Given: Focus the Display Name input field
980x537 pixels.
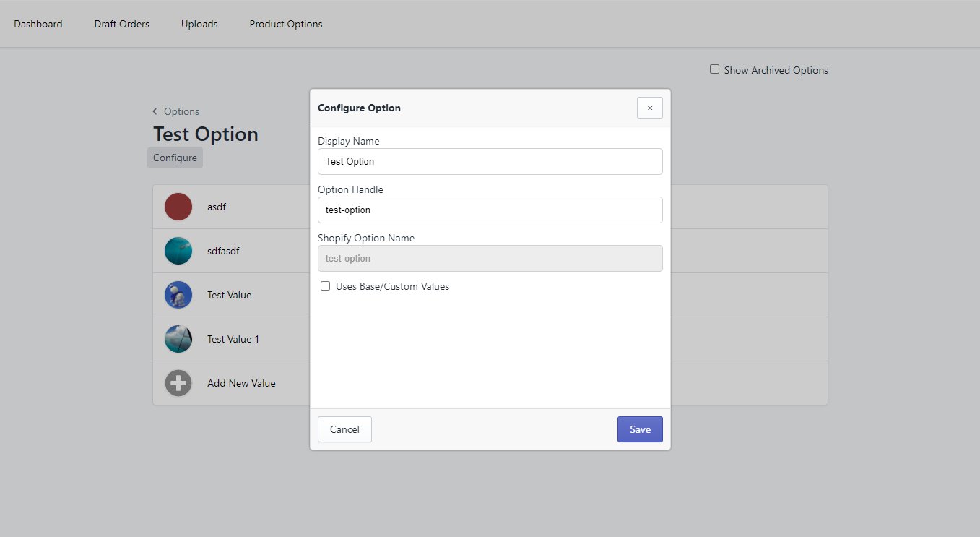Looking at the screenshot, I should 490,161.
